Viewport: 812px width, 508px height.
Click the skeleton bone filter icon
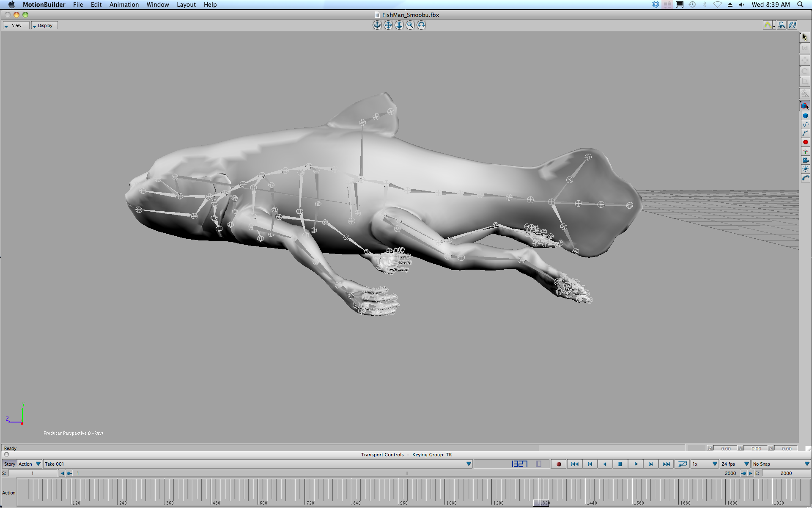[805, 133]
